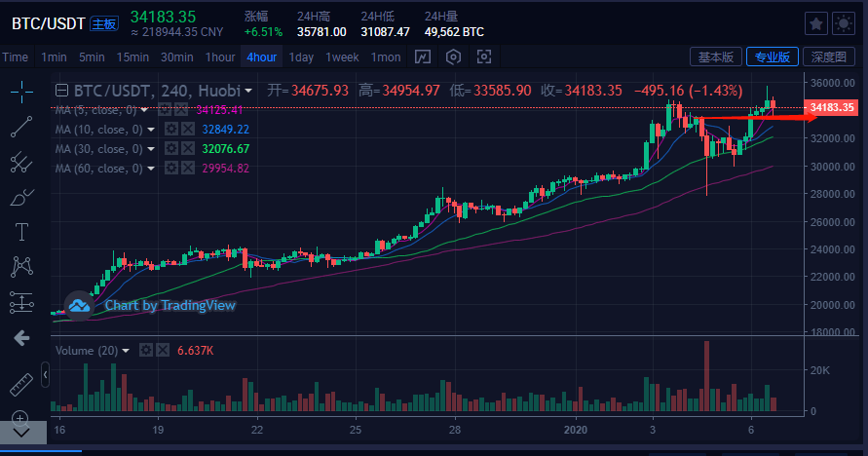868x456 pixels.
Task: Click 24H high value 35781.00
Action: 321,32
